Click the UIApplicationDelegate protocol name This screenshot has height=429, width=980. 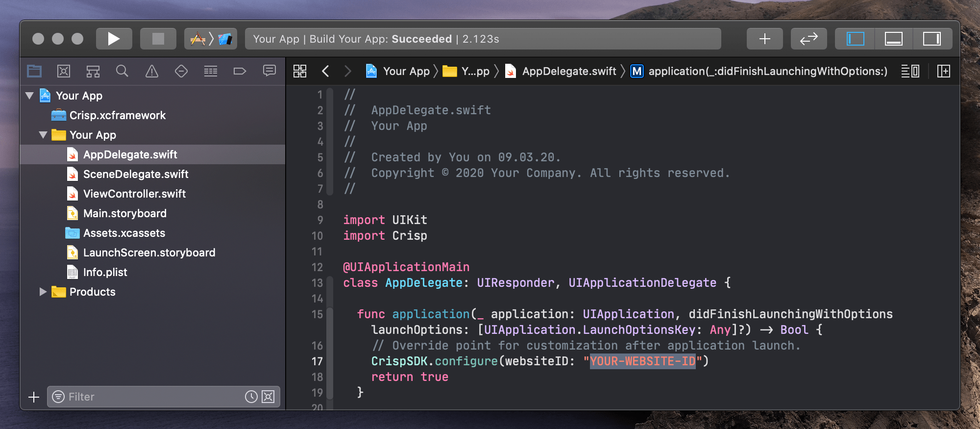click(642, 283)
